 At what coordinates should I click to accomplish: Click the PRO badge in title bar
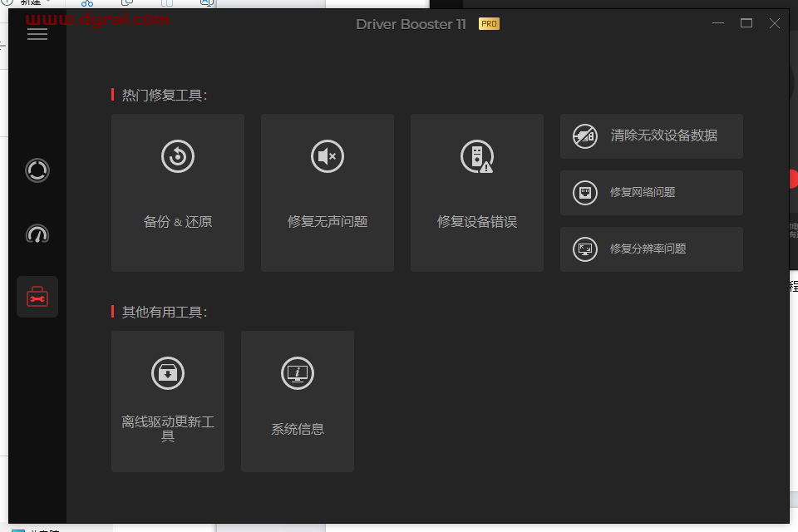click(x=489, y=24)
